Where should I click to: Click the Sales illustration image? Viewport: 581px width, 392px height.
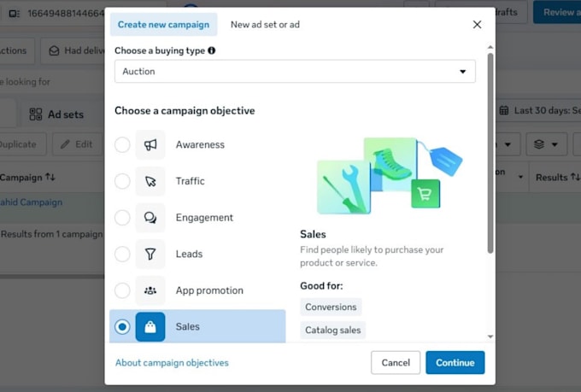(390, 176)
